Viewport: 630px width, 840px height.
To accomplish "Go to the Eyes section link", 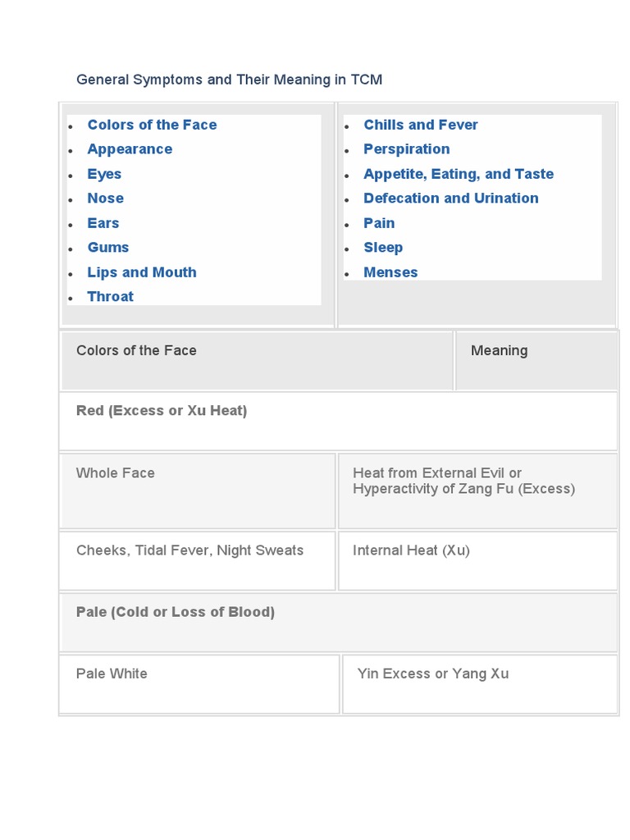I will pos(104,174).
